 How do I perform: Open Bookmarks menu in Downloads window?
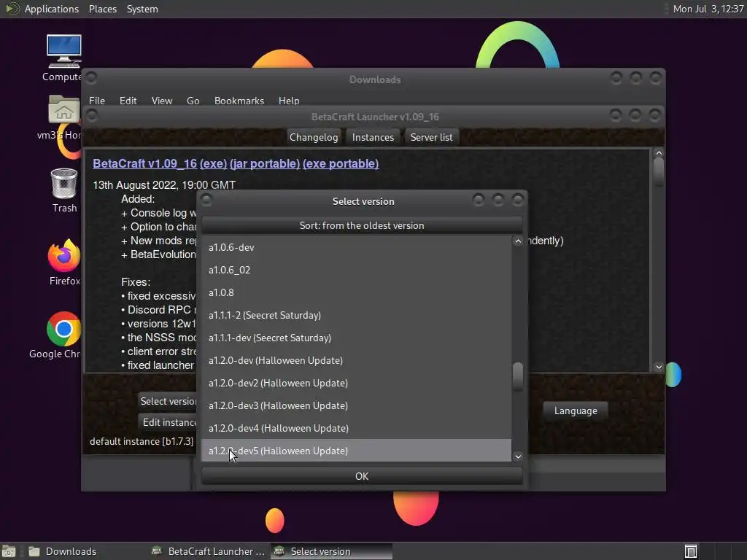coord(239,101)
